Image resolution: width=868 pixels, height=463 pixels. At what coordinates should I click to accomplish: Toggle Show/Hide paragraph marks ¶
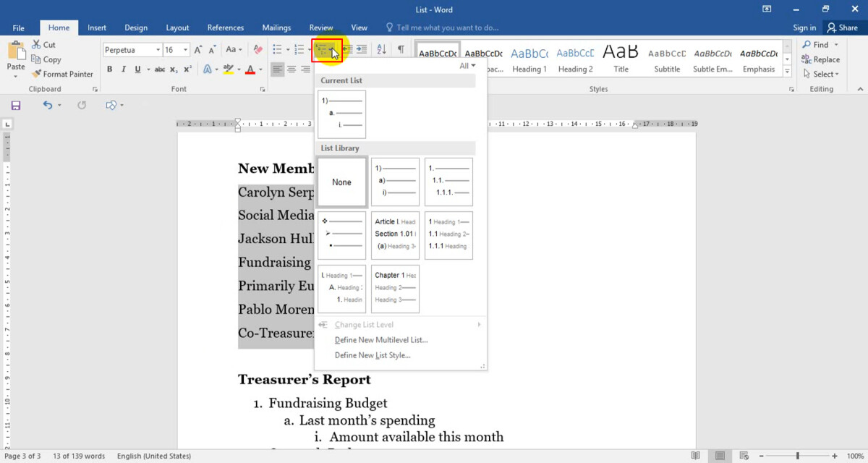400,50
